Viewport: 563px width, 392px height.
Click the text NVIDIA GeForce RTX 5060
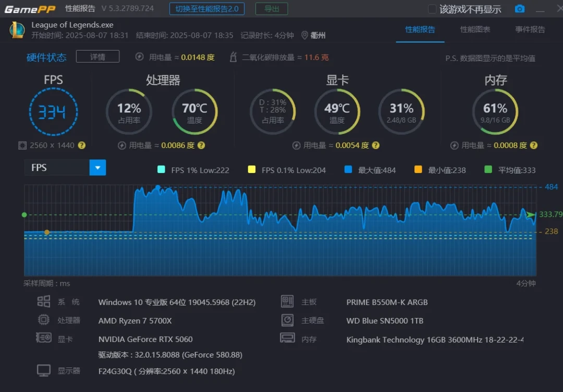[145, 339]
